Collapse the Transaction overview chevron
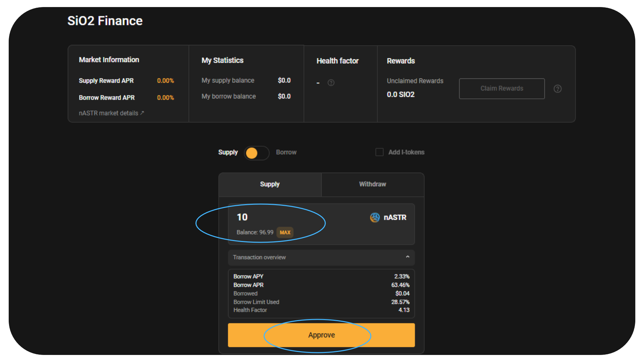 (408, 257)
